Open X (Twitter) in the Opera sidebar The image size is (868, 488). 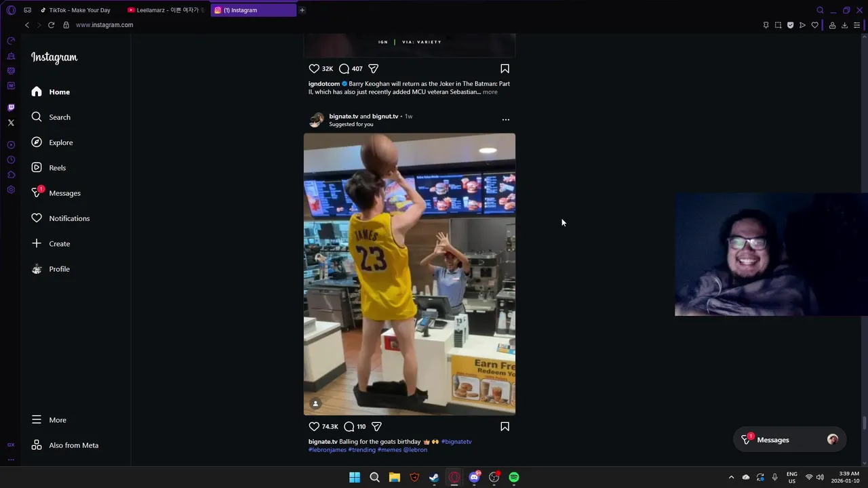11,123
